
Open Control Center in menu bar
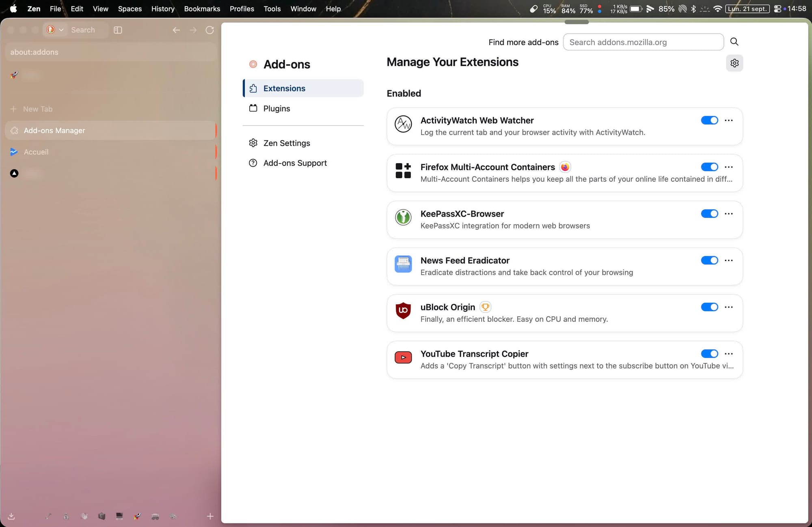pyautogui.click(x=777, y=9)
